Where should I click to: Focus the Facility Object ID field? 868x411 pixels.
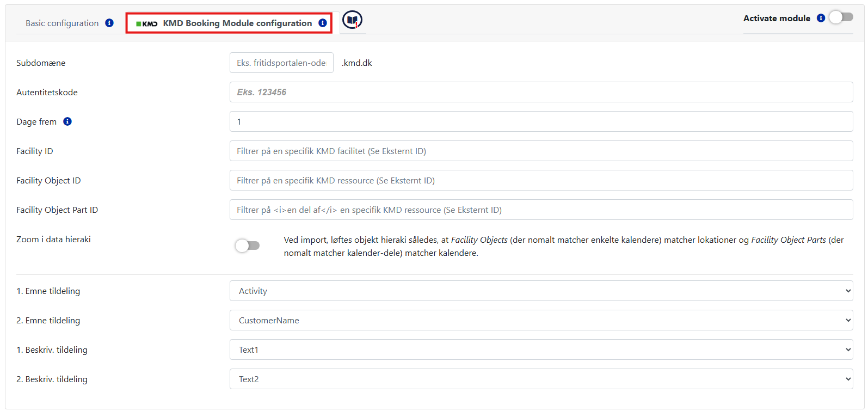tap(541, 180)
